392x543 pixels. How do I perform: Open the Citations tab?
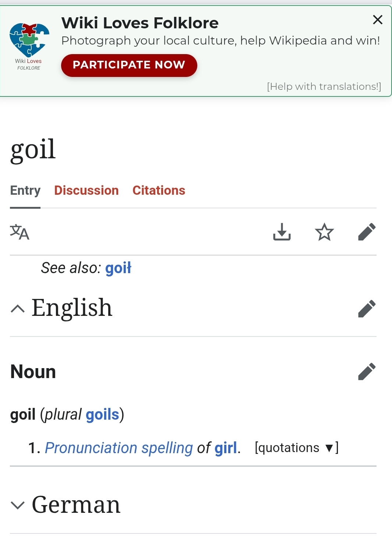coord(159,190)
